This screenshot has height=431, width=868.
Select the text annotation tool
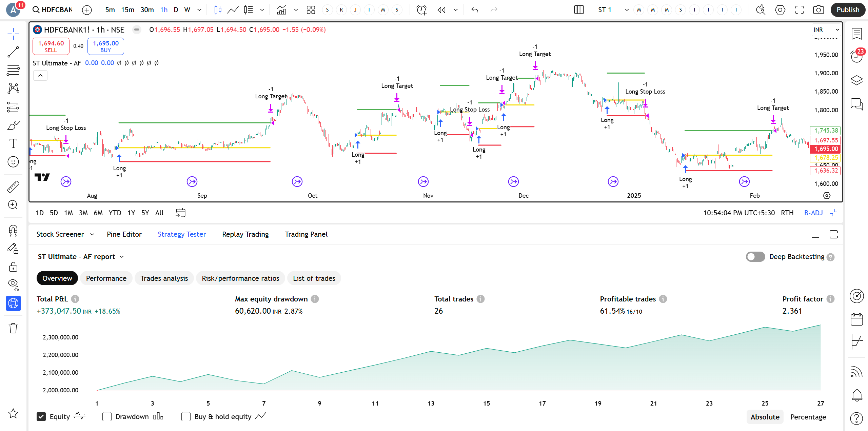pos(13,144)
